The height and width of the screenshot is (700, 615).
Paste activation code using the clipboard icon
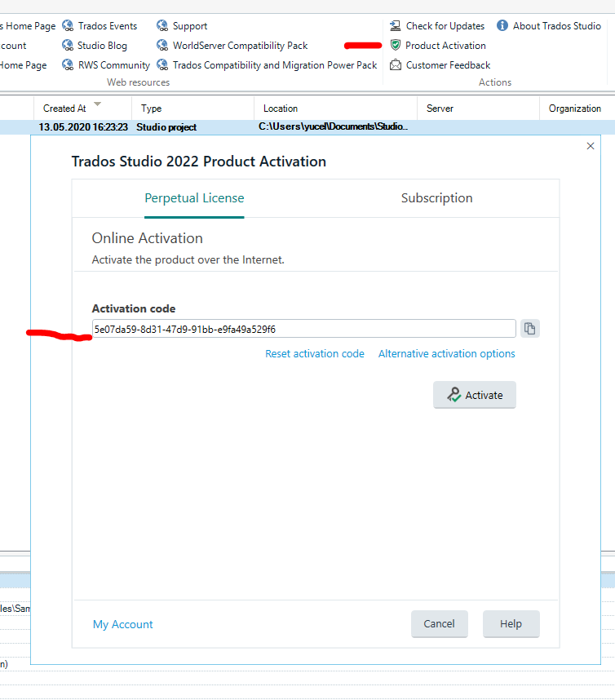pos(529,329)
